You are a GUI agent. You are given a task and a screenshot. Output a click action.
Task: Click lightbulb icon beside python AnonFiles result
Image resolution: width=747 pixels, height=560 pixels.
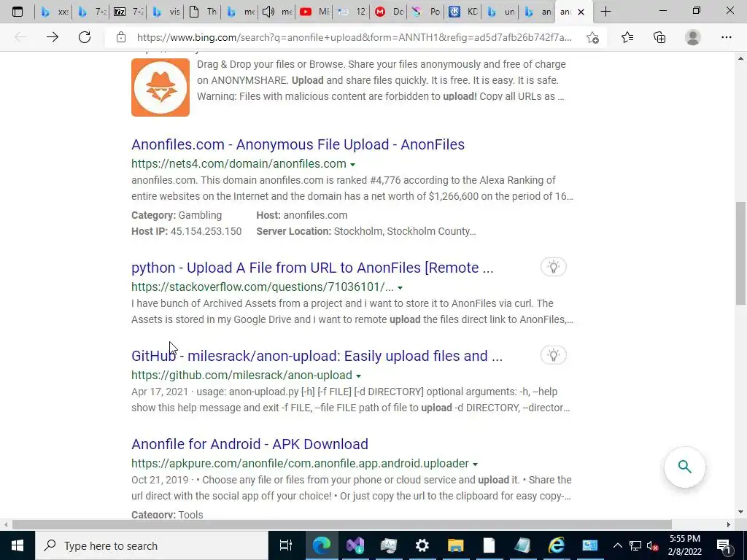[553, 267]
